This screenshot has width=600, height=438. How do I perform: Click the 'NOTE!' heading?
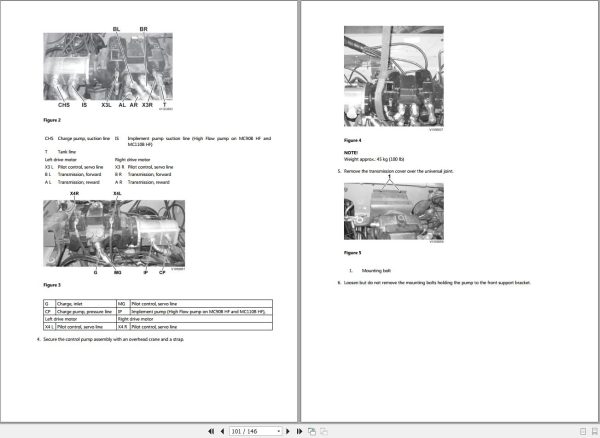pos(351,153)
